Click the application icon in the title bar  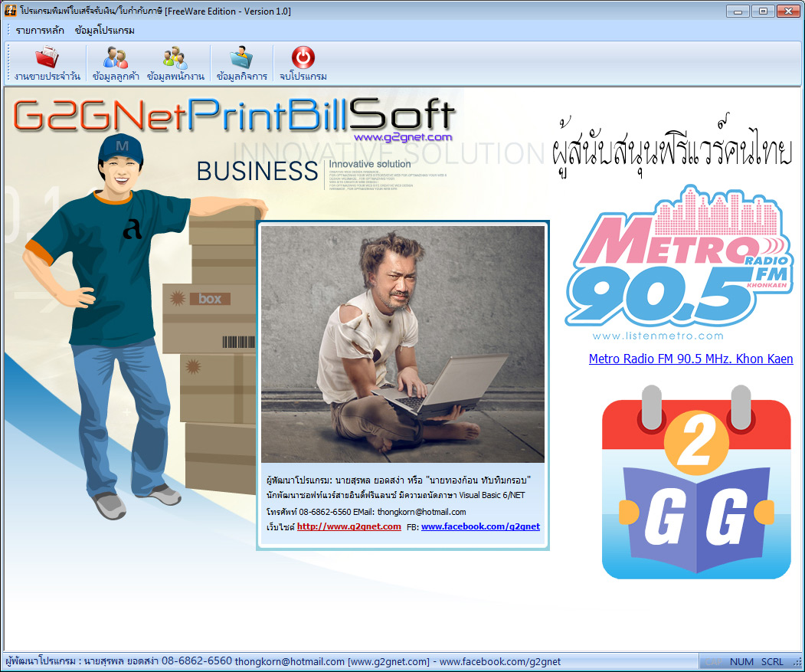[10, 10]
